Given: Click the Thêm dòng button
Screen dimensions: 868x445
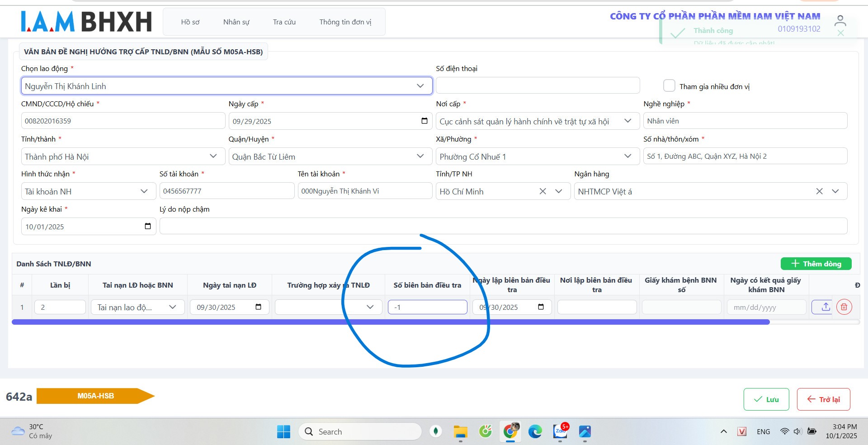Looking at the screenshot, I should point(816,264).
